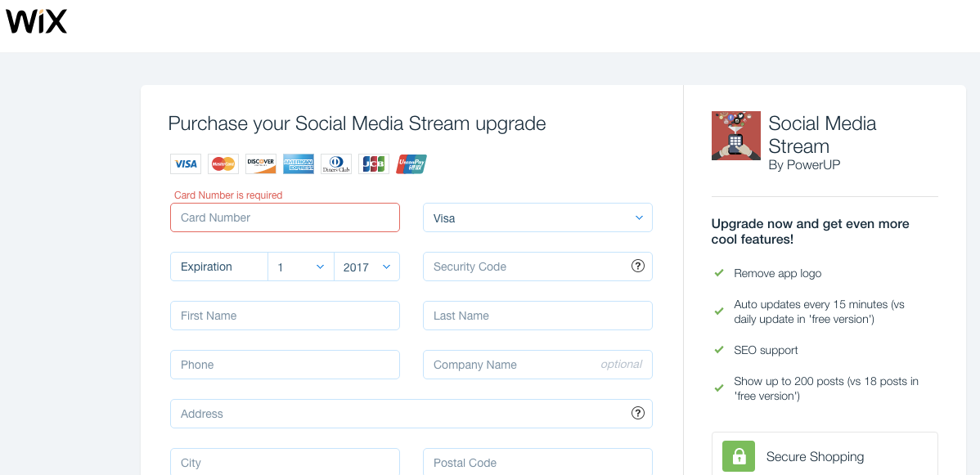This screenshot has width=980, height=475.
Task: Open the Visa card type dropdown
Action: pos(537,217)
